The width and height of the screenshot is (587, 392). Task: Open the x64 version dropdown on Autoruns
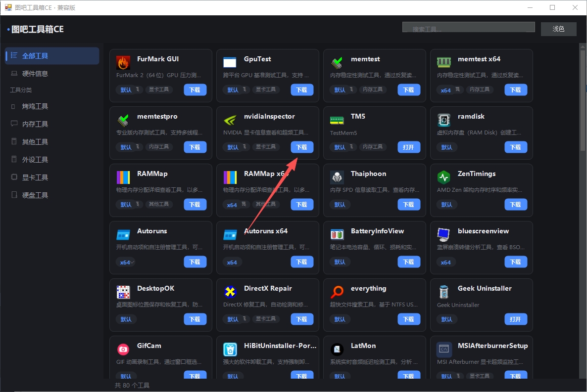click(x=126, y=262)
